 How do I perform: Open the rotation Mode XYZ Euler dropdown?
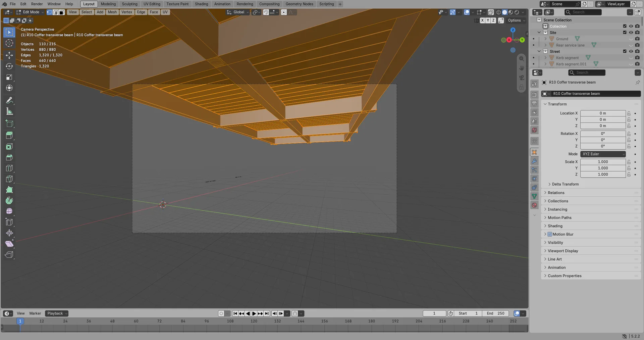coord(603,154)
